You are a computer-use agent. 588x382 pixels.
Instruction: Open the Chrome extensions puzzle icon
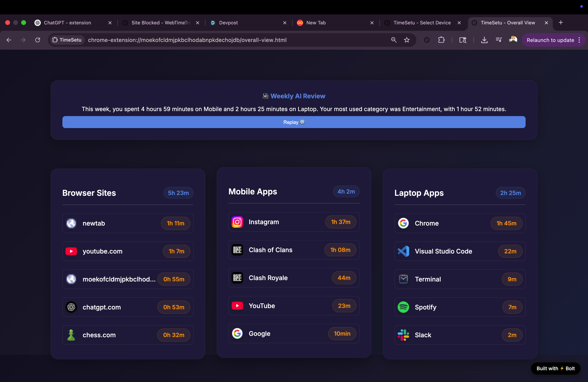[441, 40]
